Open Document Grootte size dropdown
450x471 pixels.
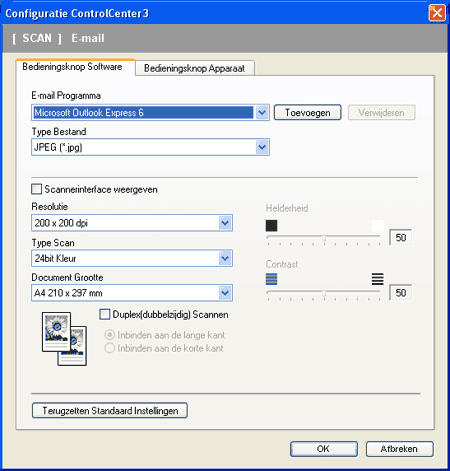click(225, 293)
